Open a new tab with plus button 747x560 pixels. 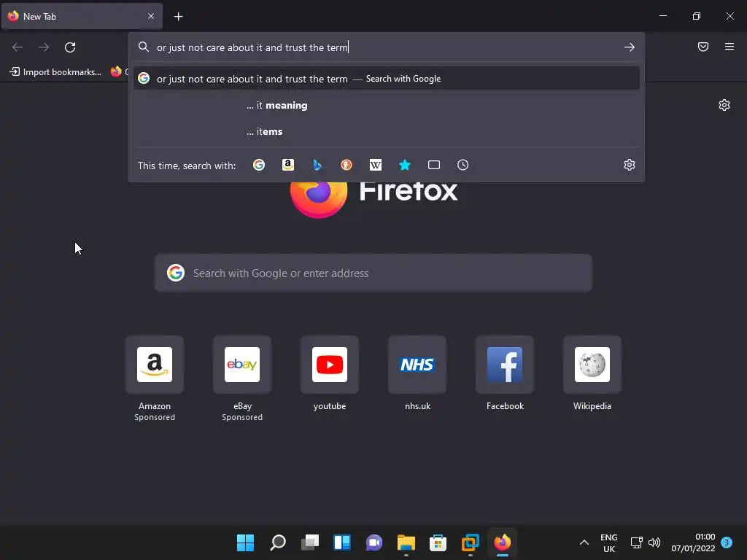tap(178, 17)
